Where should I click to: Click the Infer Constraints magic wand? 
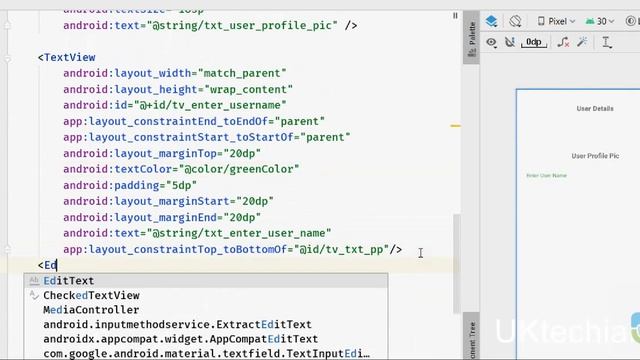click(582, 42)
